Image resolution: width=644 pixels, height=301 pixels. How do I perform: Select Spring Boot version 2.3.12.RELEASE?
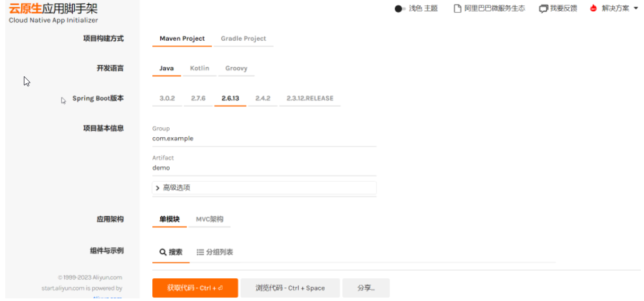pyautogui.click(x=310, y=99)
